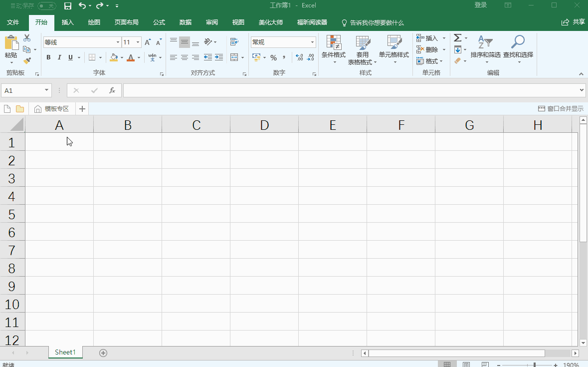The height and width of the screenshot is (367, 588).
Task: Click 登录 to sign in
Action: pos(481,5)
